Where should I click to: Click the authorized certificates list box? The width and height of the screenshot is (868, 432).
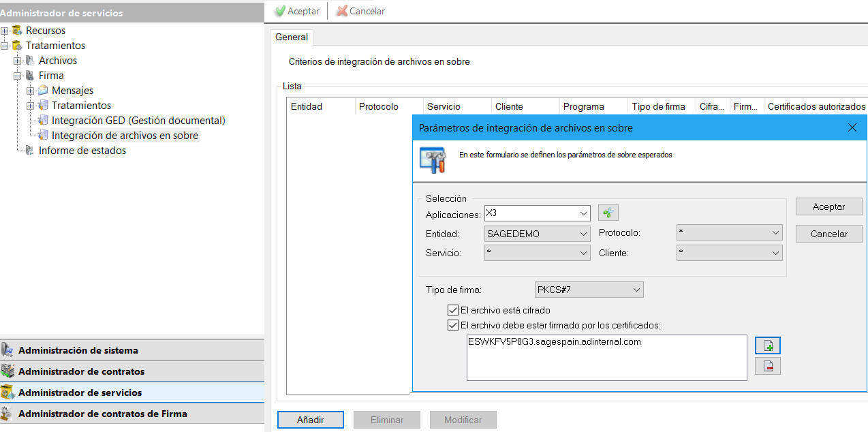coord(606,358)
